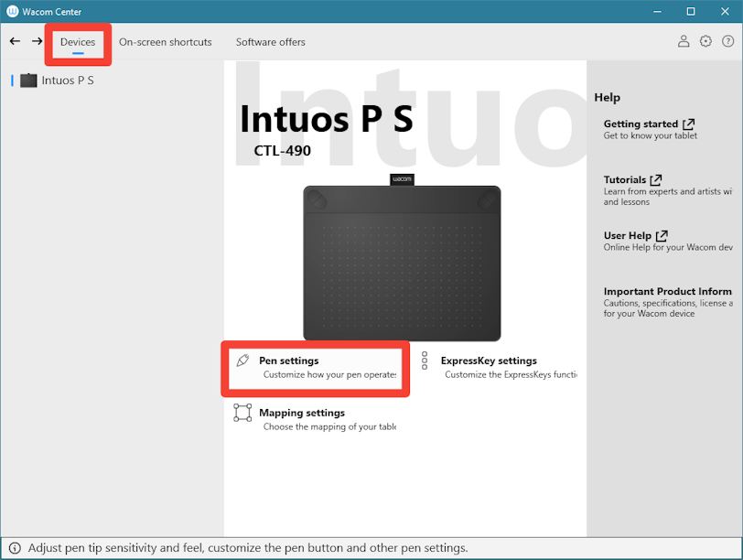This screenshot has height=560, width=743.
Task: Open ExpressKey settings
Action: (489, 361)
